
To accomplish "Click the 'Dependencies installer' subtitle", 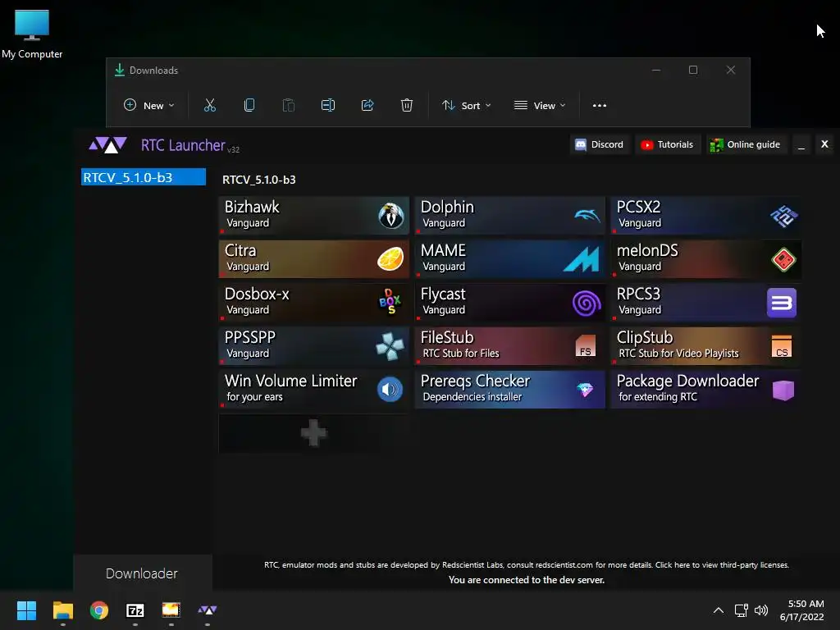I will coord(472,397).
